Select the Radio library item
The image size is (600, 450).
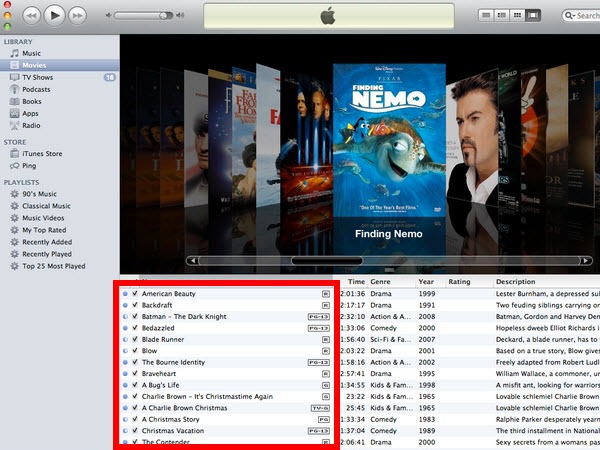coord(31,125)
